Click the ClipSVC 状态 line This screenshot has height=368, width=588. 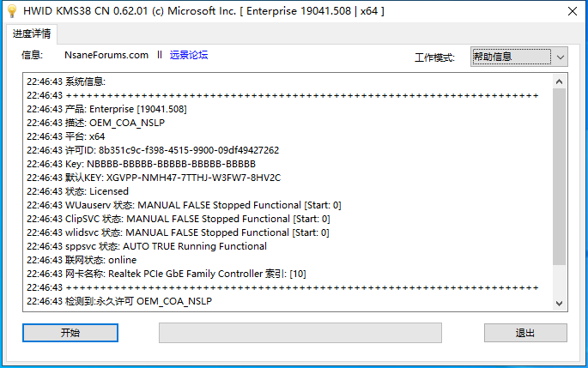click(179, 219)
